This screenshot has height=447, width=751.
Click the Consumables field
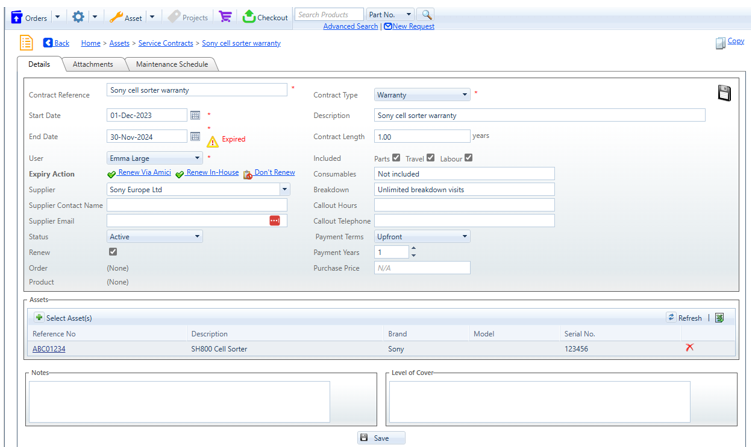pyautogui.click(x=464, y=174)
